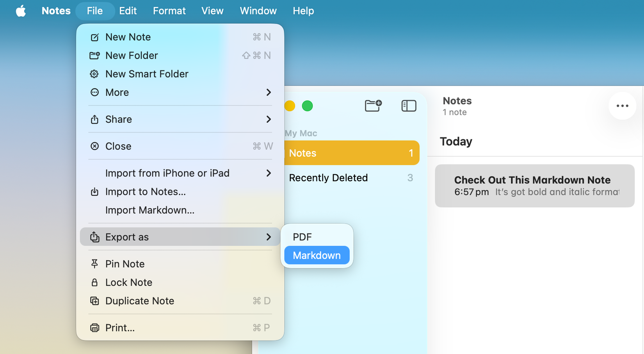Choose Print… menu item

click(180, 328)
